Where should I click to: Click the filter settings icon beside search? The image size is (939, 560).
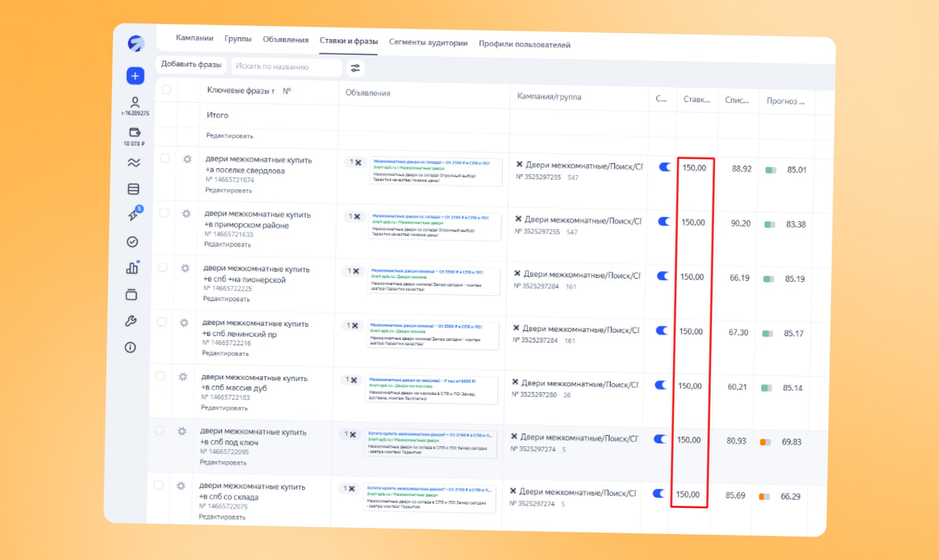pos(356,68)
